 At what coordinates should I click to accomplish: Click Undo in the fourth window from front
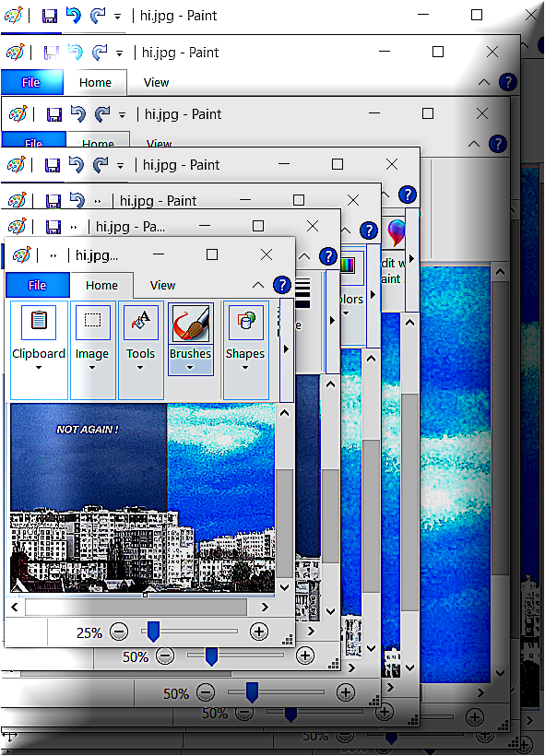tap(77, 164)
